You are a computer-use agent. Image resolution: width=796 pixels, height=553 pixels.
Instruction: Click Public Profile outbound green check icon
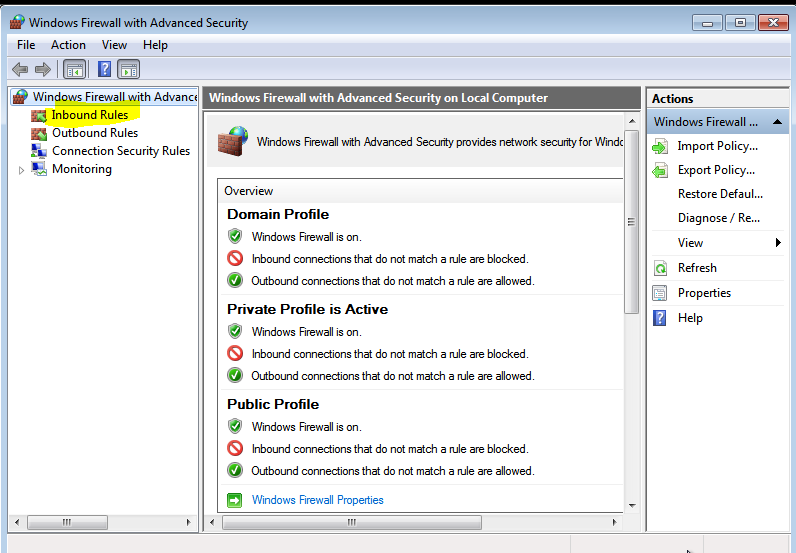[x=235, y=470]
